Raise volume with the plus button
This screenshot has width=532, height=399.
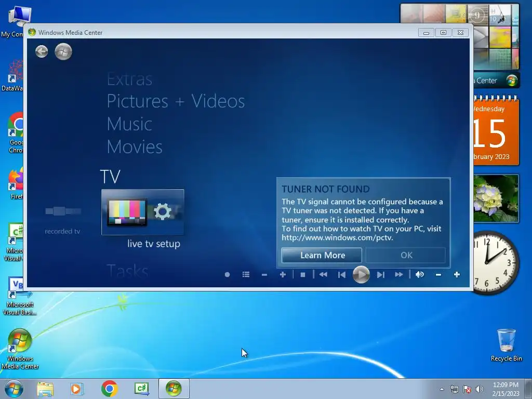pos(457,274)
